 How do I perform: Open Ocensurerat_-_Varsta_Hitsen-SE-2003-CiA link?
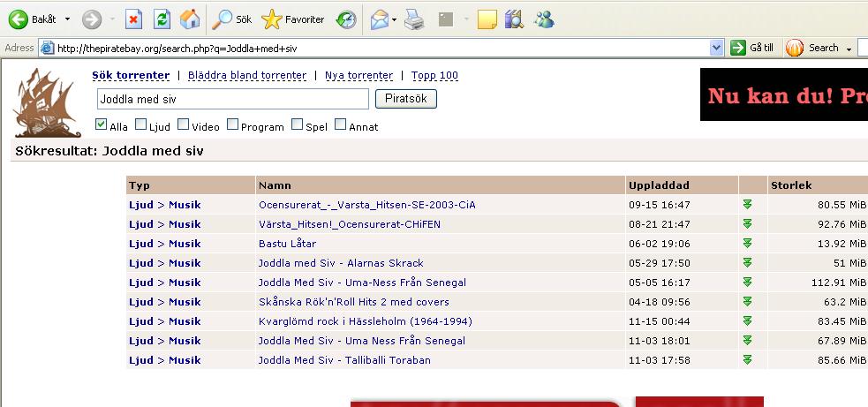[x=367, y=205]
